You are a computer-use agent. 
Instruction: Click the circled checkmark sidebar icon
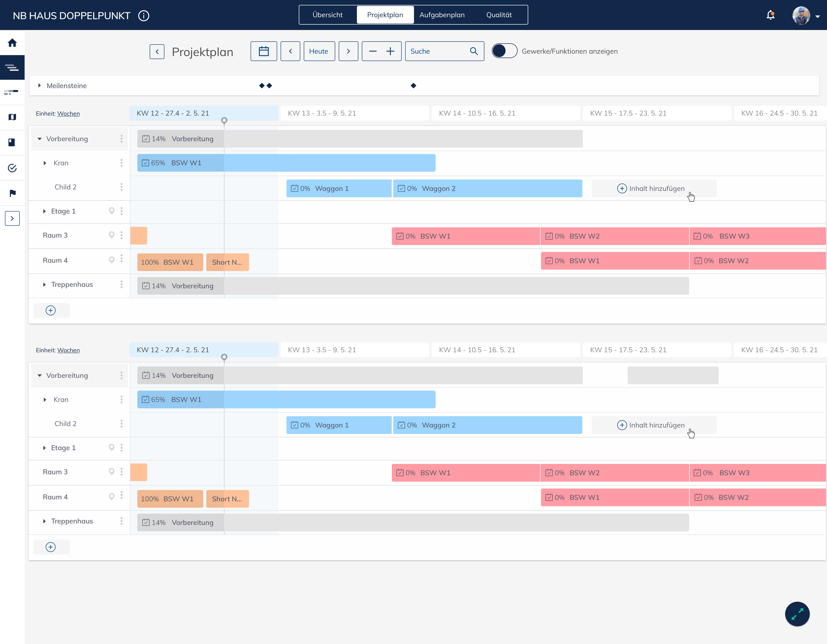click(x=12, y=168)
